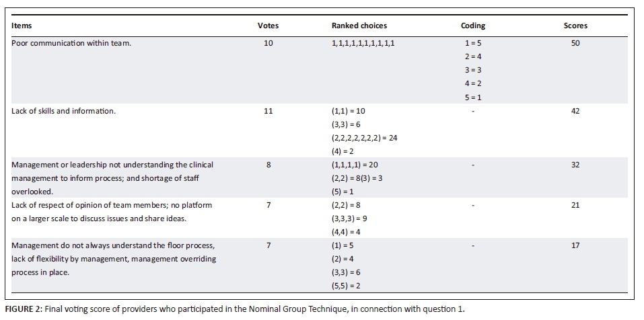Click the vote count 11
Image resolution: width=644 pixels, height=320 pixels.
coord(268,111)
